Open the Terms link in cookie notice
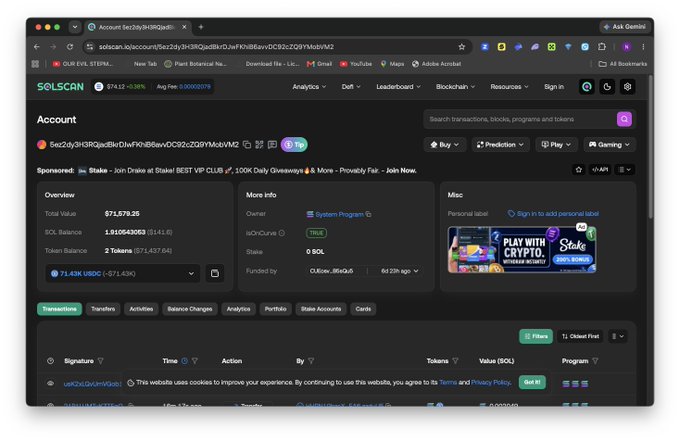Viewport: 680px width, 441px height. coord(448,382)
